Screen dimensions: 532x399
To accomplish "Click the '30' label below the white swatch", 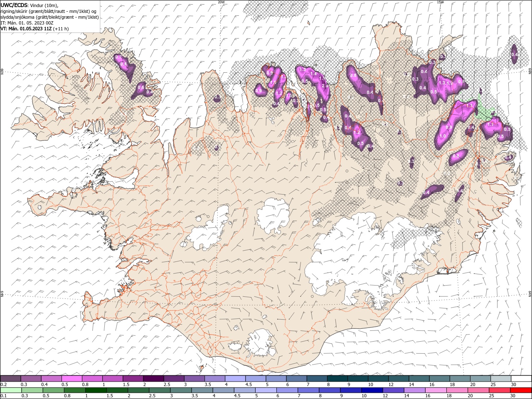I will pos(514,384).
